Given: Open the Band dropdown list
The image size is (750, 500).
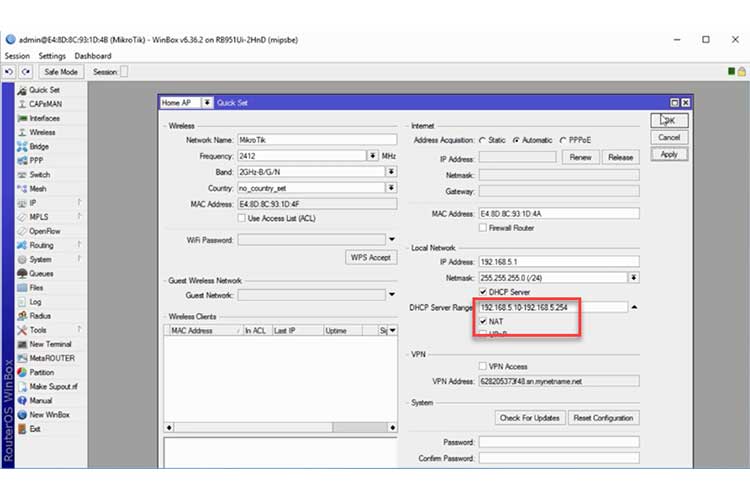Looking at the screenshot, I should point(390,172).
